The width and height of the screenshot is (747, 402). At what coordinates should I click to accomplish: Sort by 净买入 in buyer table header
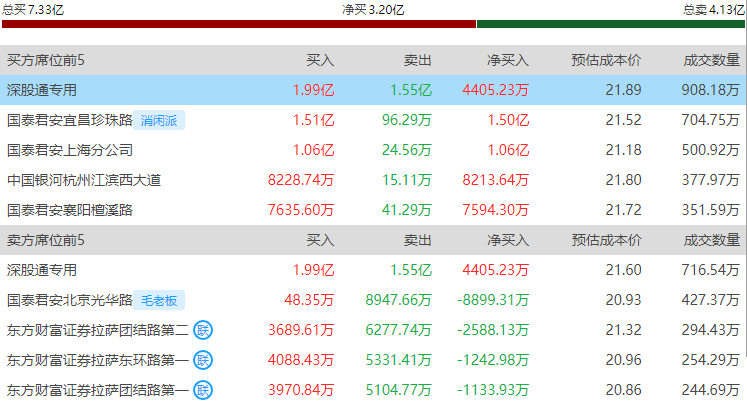pos(508,60)
